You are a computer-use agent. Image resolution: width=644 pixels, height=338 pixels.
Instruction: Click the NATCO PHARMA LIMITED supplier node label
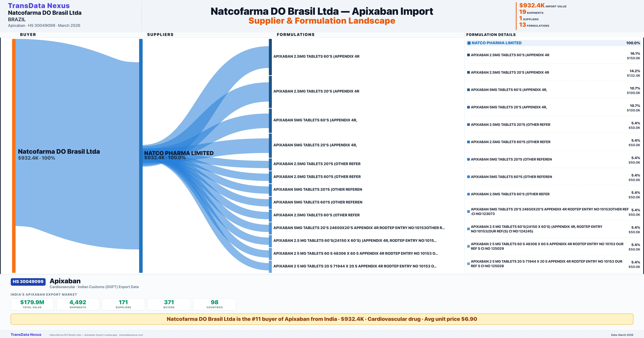coord(179,153)
